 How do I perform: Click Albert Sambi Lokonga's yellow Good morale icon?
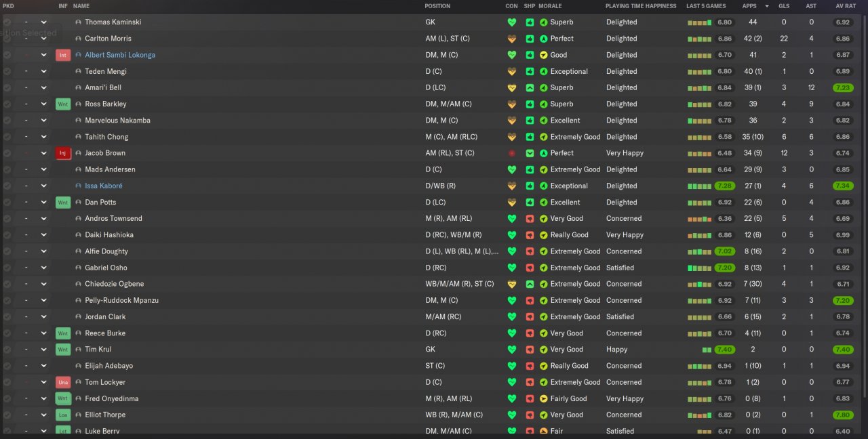pos(543,55)
